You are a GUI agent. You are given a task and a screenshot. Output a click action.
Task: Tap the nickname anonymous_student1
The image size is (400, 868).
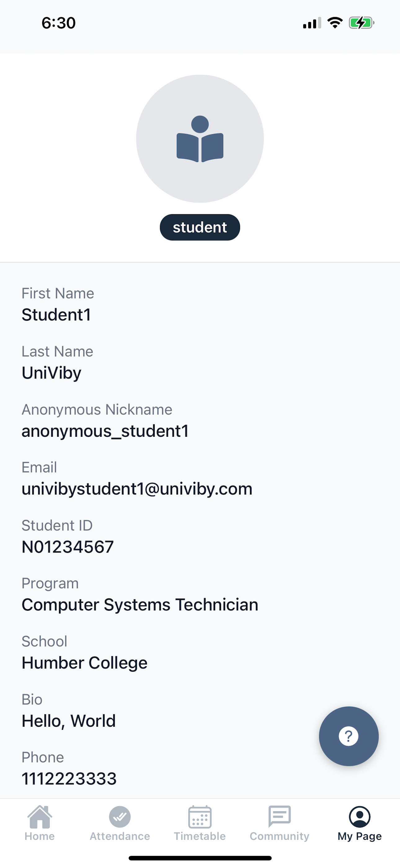105,431
